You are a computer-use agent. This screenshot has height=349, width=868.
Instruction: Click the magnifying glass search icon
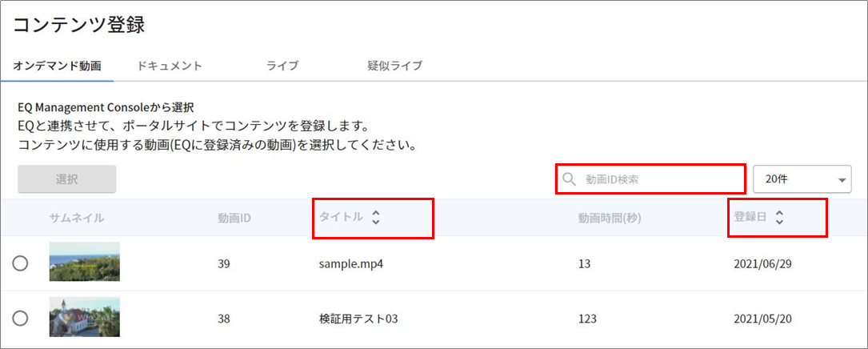pyautogui.click(x=569, y=179)
